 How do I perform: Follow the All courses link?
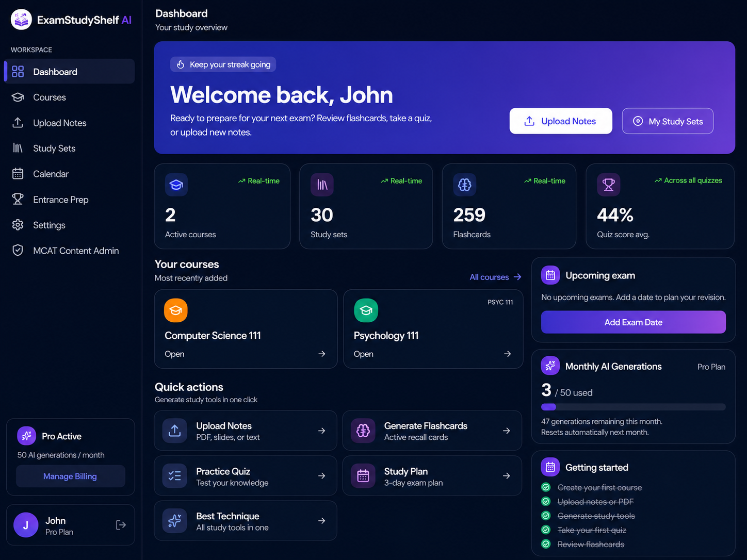coord(495,277)
